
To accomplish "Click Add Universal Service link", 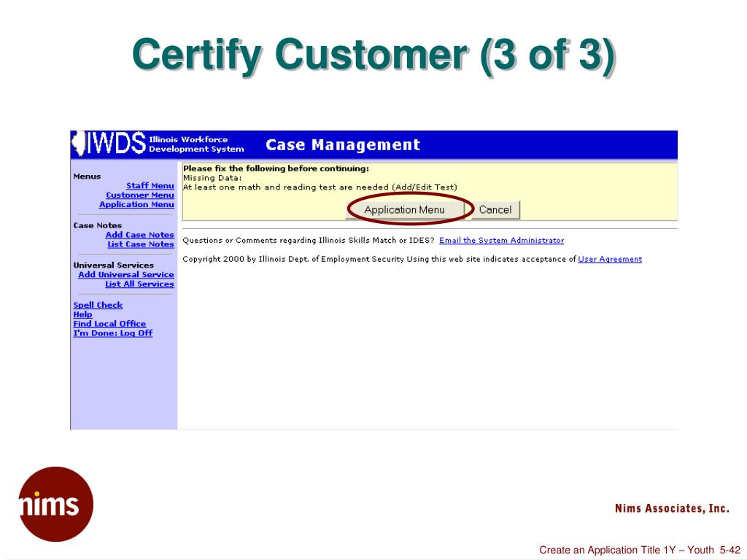I will click(126, 275).
